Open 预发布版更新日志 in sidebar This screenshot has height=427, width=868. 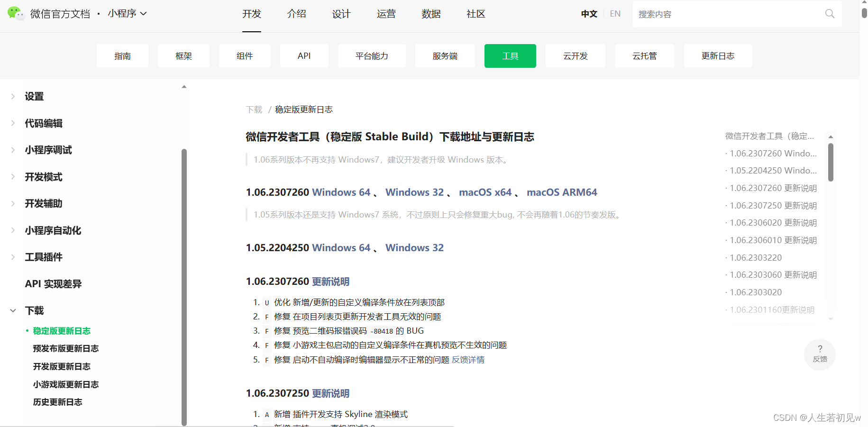pos(66,348)
